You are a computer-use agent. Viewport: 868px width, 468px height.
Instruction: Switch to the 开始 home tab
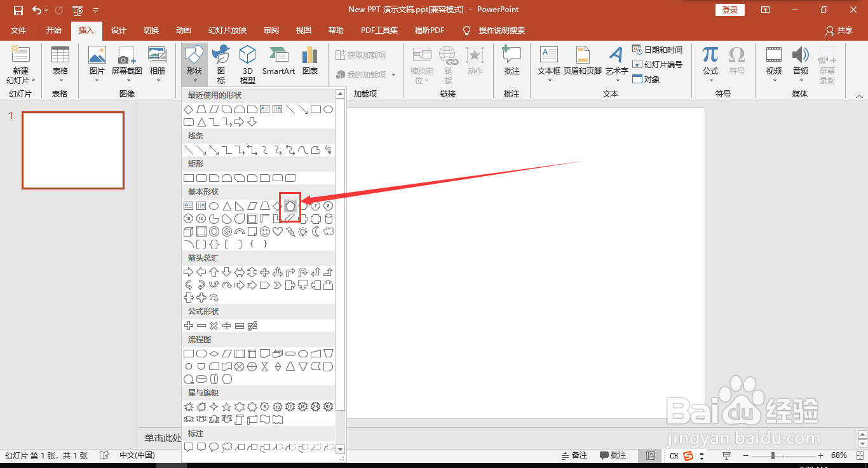click(x=54, y=31)
